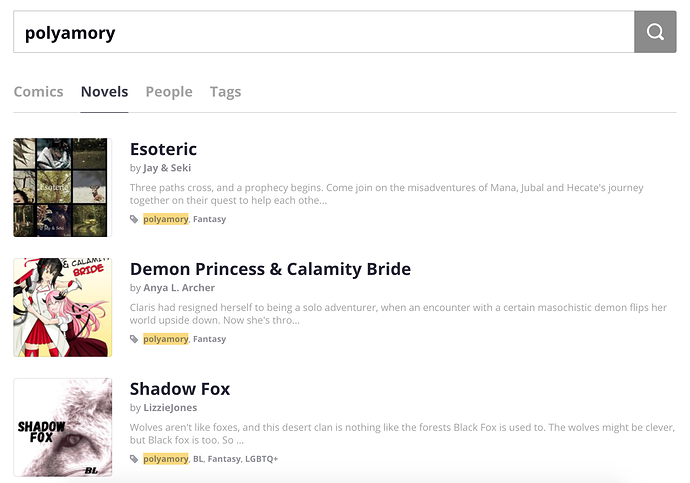The height and width of the screenshot is (483, 690).
Task: Open Demon Princess & Calamity Bride title
Action: [x=270, y=269]
